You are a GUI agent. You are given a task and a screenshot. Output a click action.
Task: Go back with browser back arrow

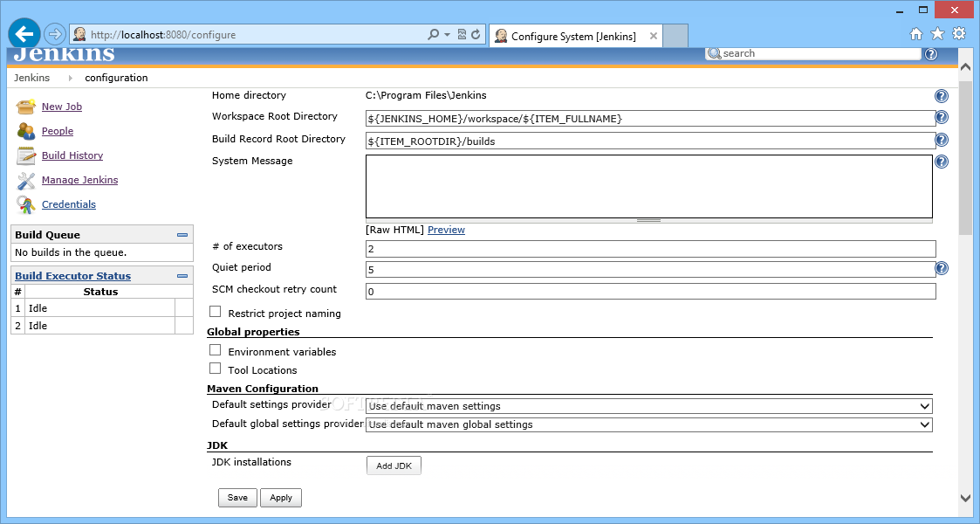(x=24, y=34)
